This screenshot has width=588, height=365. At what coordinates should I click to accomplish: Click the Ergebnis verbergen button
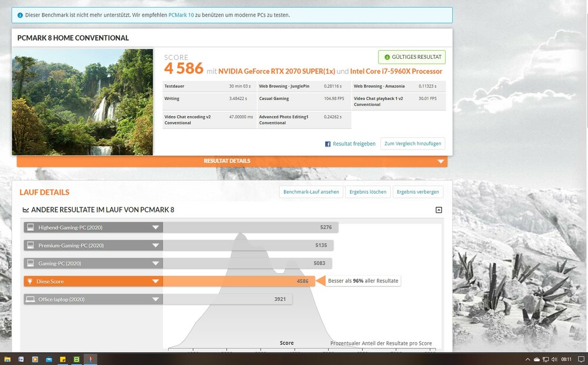417,192
